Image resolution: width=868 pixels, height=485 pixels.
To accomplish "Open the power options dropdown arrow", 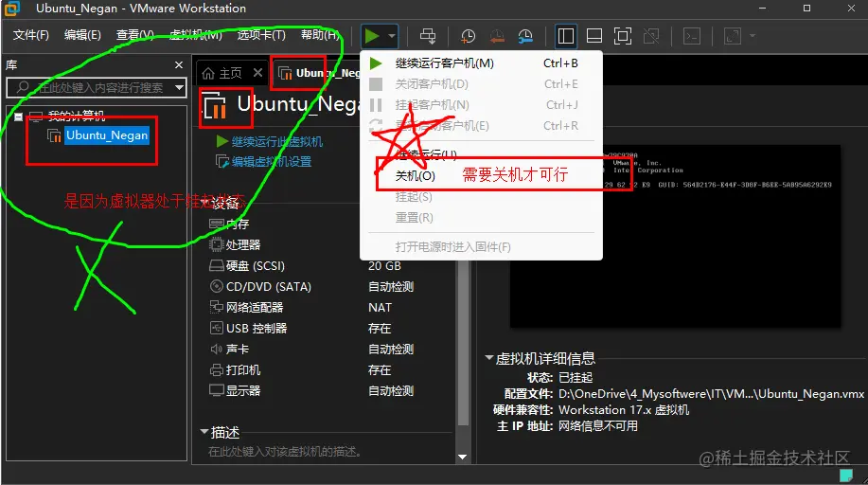I will click(391, 36).
